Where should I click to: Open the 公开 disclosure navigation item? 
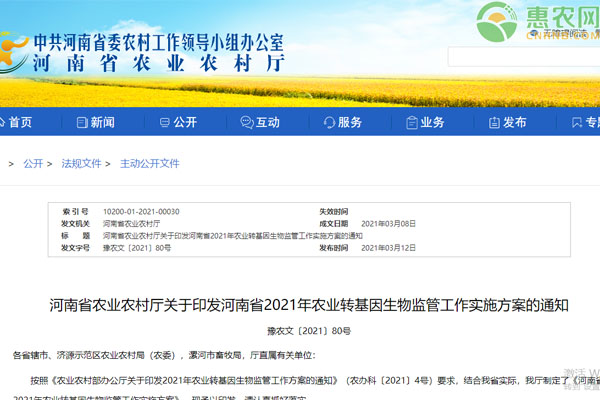178,122
